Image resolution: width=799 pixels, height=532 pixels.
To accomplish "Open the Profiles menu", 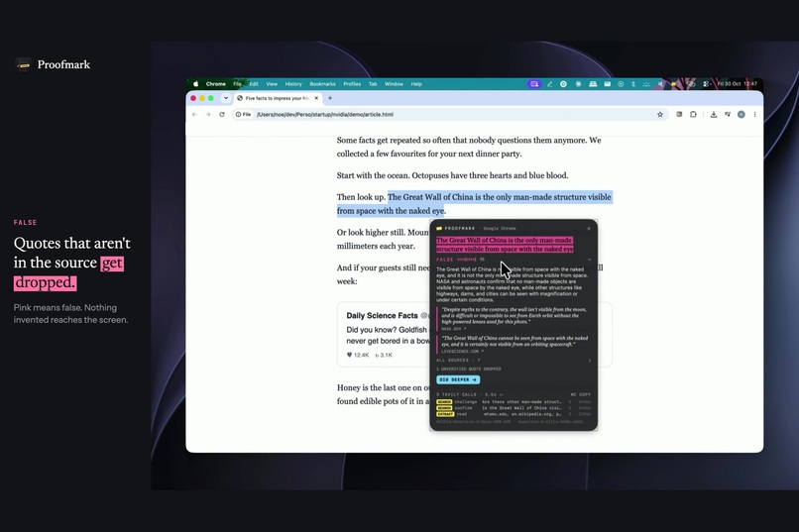I will click(x=352, y=84).
